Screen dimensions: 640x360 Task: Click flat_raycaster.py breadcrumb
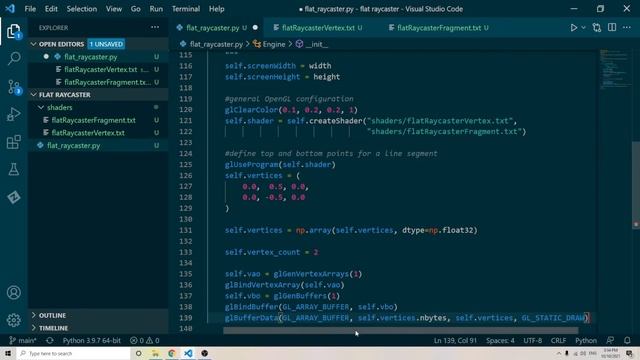point(211,44)
